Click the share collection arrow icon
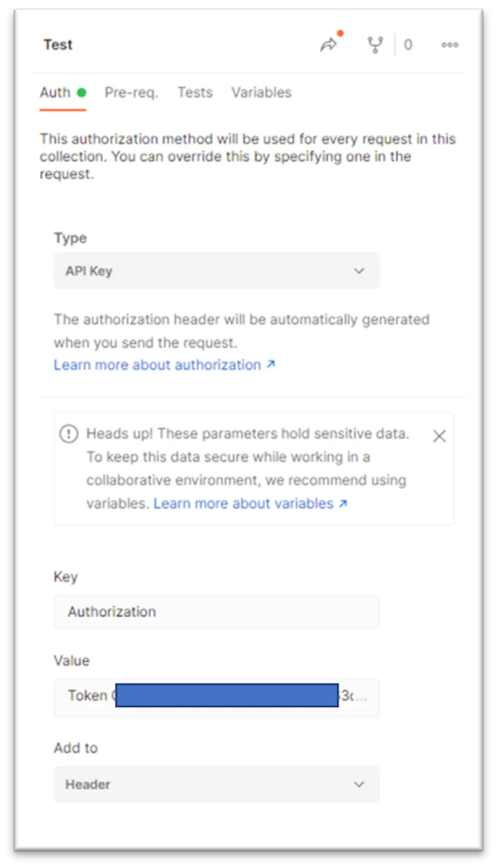 [328, 45]
